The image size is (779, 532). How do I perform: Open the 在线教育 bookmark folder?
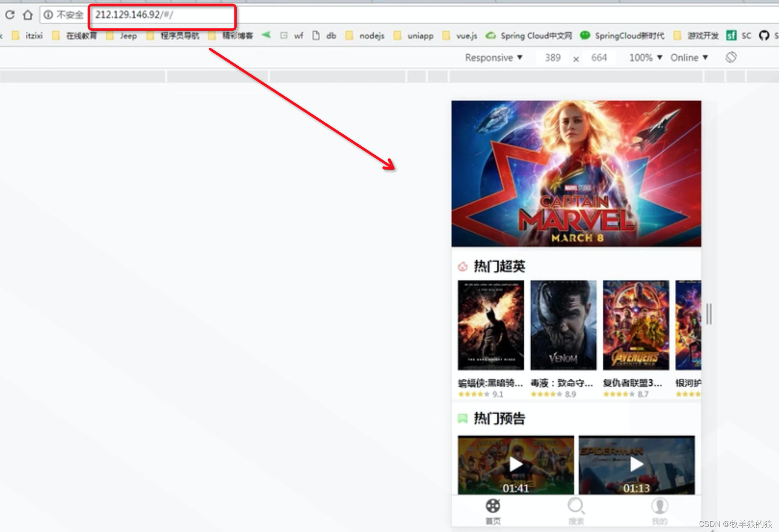pos(75,35)
